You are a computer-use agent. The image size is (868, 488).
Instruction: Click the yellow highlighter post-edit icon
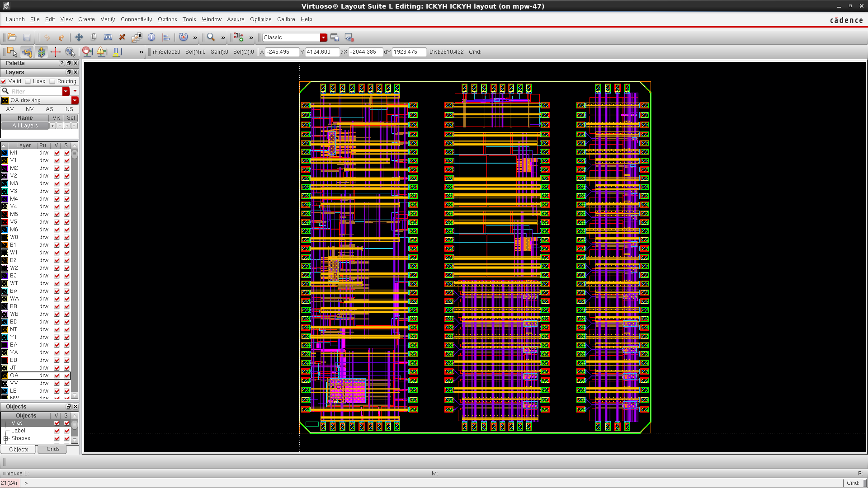point(117,52)
